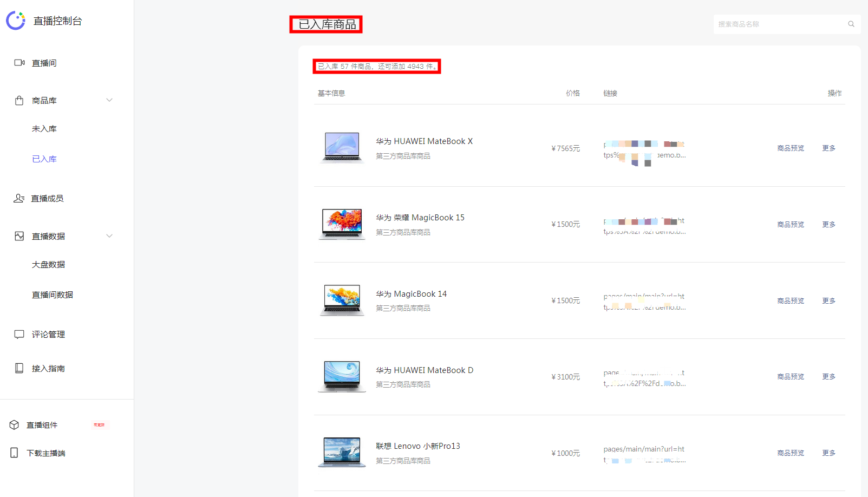Viewport: 868px width, 497px height.
Task: Click the 直播成员 person icon
Action: pos(19,198)
